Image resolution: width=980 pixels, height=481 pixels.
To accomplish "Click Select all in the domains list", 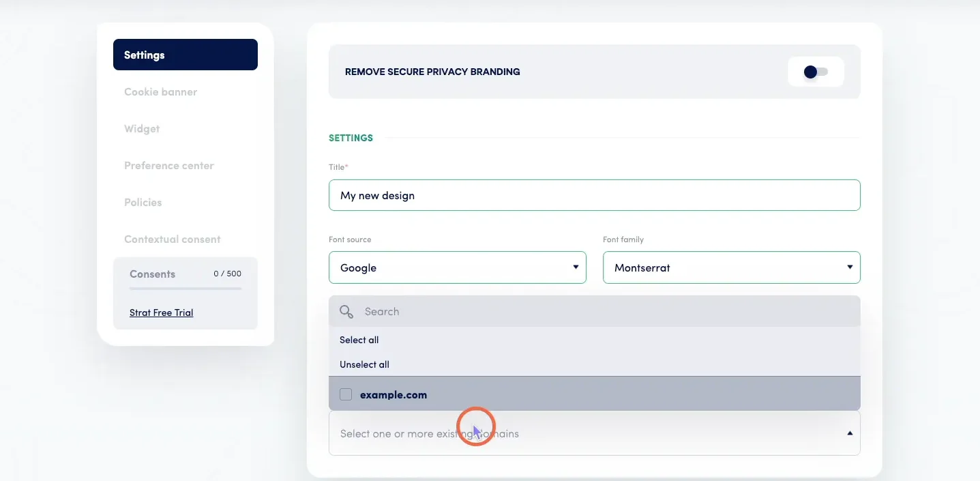I will coord(359,340).
